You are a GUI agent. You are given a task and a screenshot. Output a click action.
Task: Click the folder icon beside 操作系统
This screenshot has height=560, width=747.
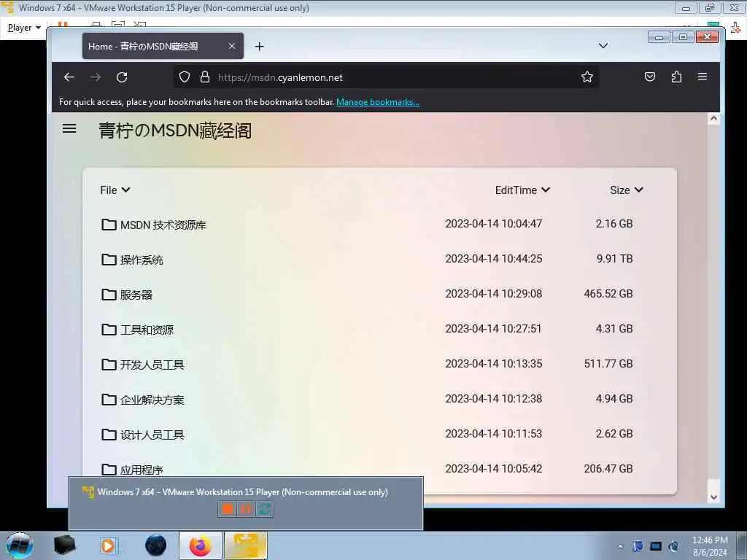(109, 260)
